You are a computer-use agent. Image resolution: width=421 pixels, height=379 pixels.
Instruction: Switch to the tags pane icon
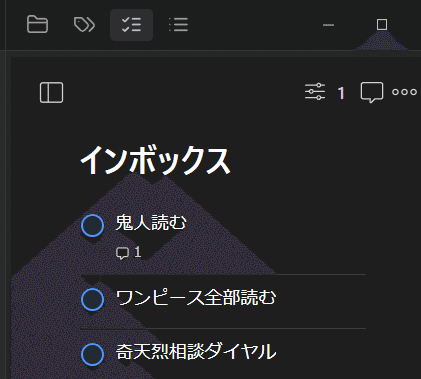click(x=84, y=25)
